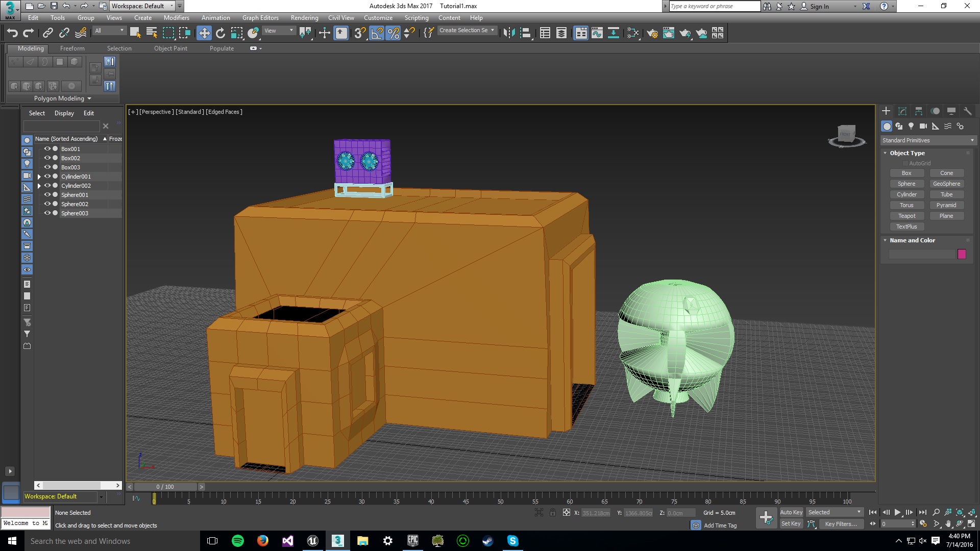The image size is (980, 551).
Task: Expand Cylinder002 in scene explorer
Action: (x=39, y=186)
